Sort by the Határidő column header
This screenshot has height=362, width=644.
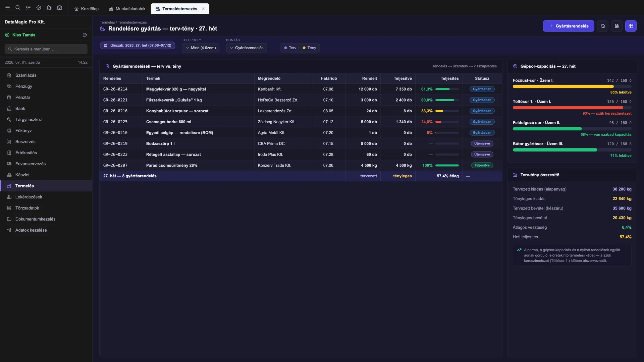click(329, 78)
